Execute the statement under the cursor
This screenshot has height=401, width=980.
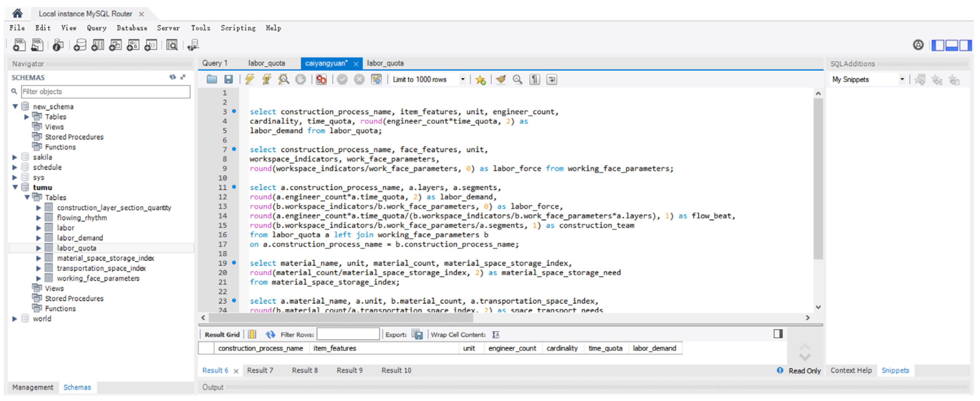coord(267,79)
